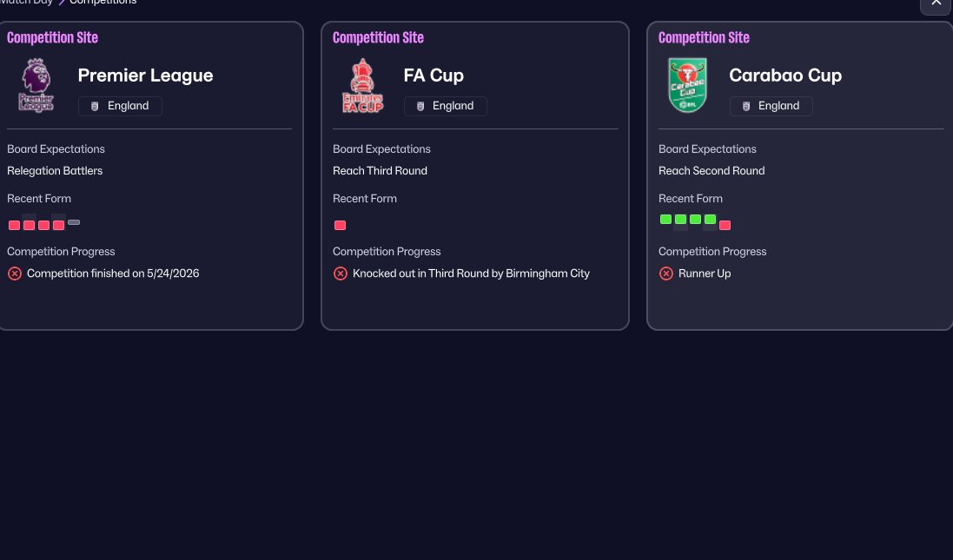Open the Competition Site link above Carabao Cup
Image resolution: width=953 pixels, height=560 pixels.
click(704, 37)
